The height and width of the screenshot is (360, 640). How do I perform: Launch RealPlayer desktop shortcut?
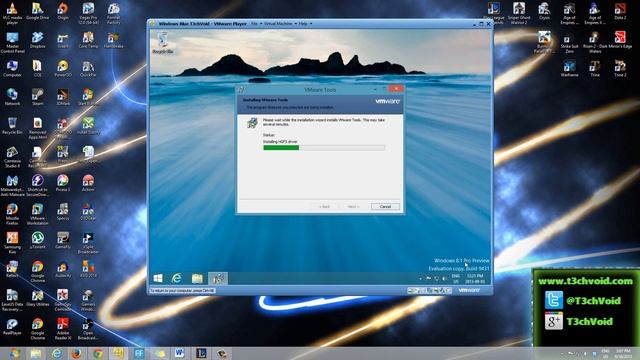pyautogui.click(x=12, y=327)
